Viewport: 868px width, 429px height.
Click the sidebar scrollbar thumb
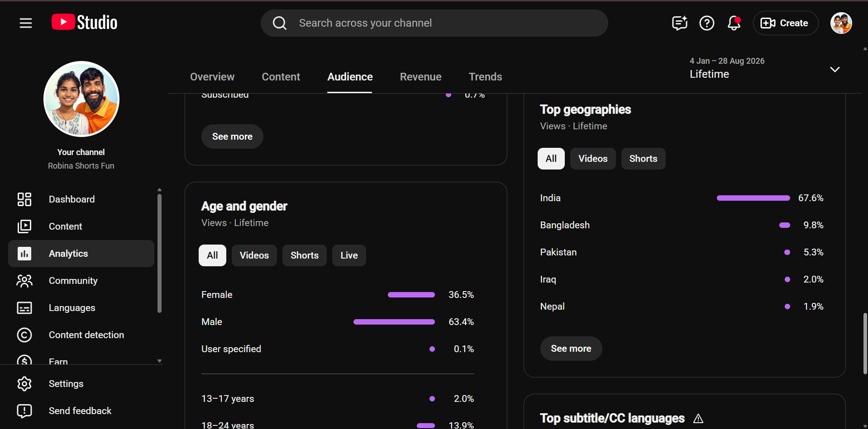click(159, 253)
